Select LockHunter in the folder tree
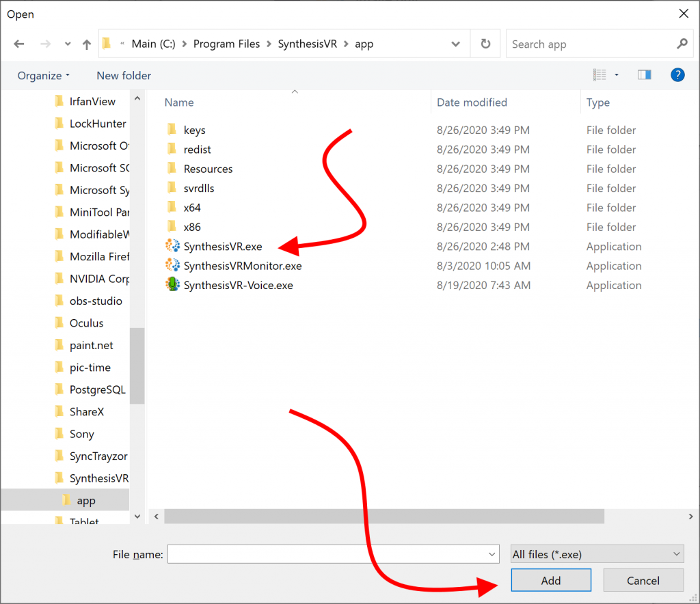This screenshot has width=700, height=604. (x=97, y=124)
